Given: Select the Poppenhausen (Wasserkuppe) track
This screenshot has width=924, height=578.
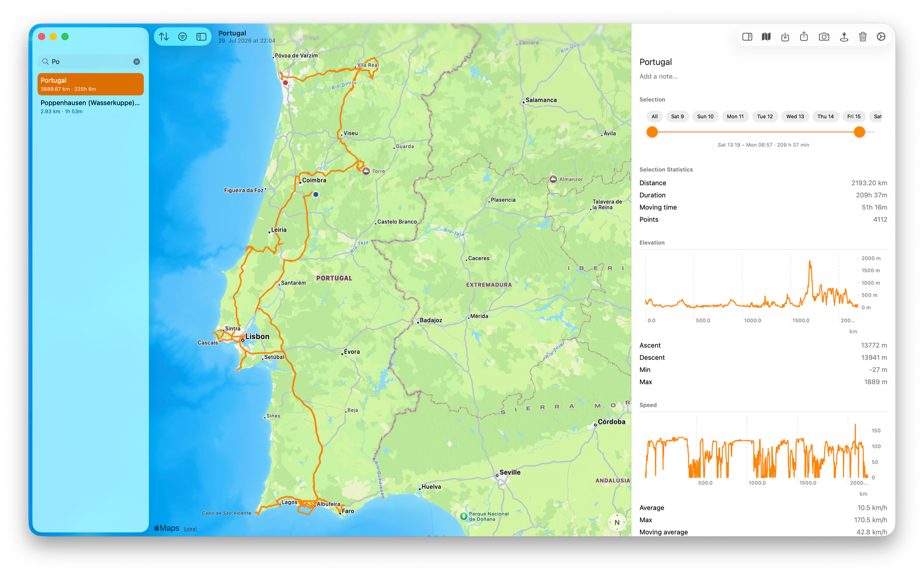Looking at the screenshot, I should pyautogui.click(x=90, y=107).
